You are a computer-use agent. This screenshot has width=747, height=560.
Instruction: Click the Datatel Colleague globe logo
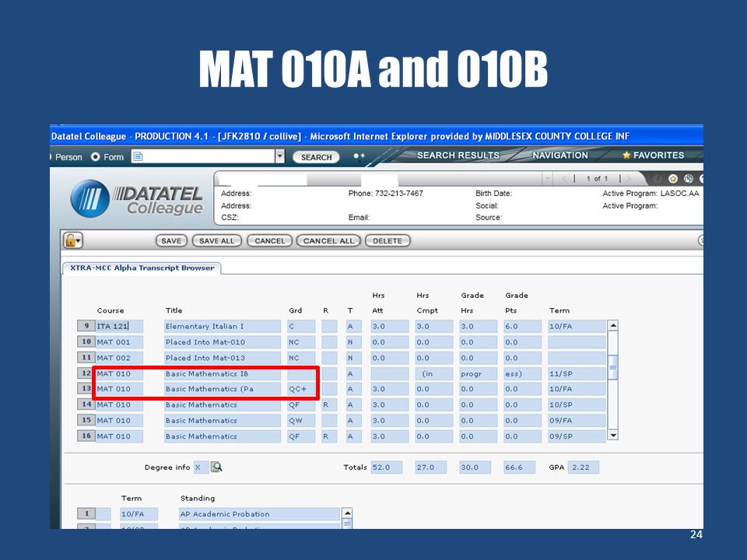pos(90,198)
